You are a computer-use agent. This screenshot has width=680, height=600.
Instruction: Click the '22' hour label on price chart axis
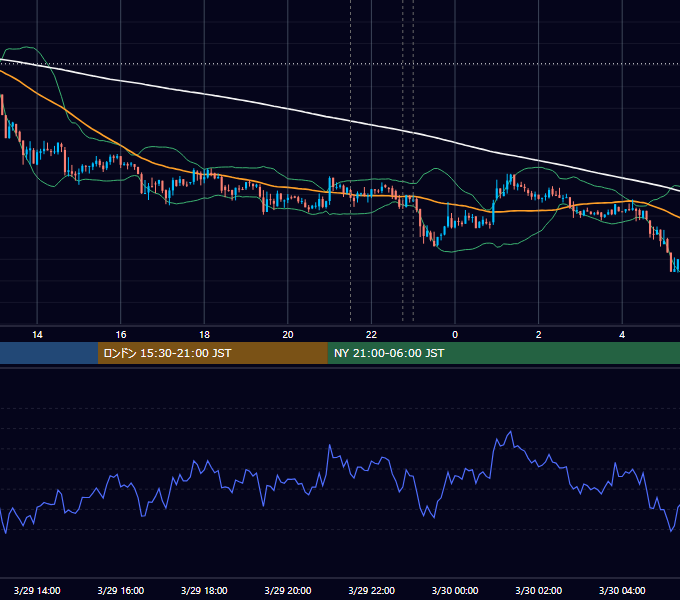(371, 335)
